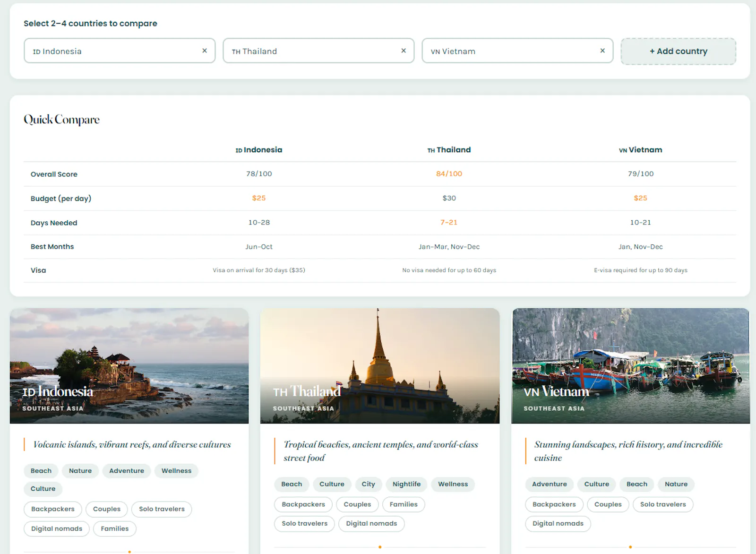Click the Nightlife tag on Thailand card
The width and height of the screenshot is (756, 554).
click(x=406, y=484)
